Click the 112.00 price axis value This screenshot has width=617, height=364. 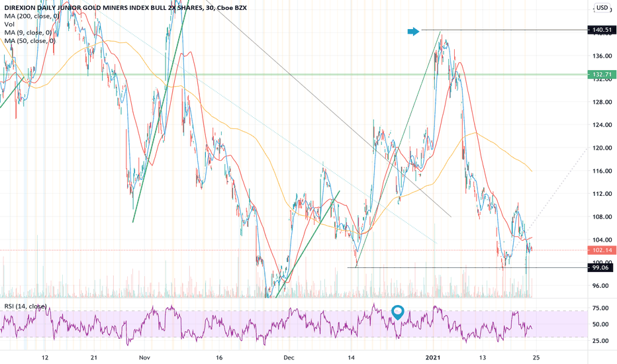[x=602, y=194]
